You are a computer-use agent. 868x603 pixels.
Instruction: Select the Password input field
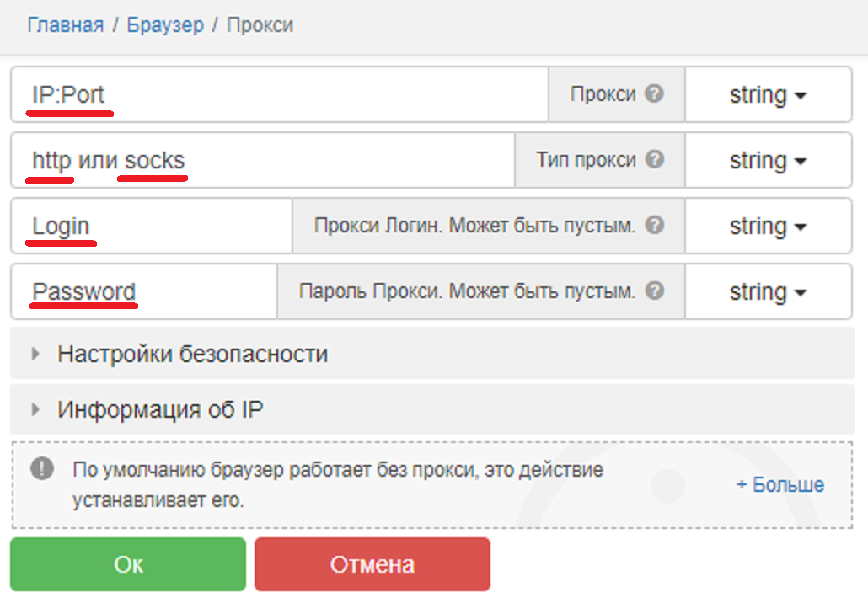tap(152, 291)
